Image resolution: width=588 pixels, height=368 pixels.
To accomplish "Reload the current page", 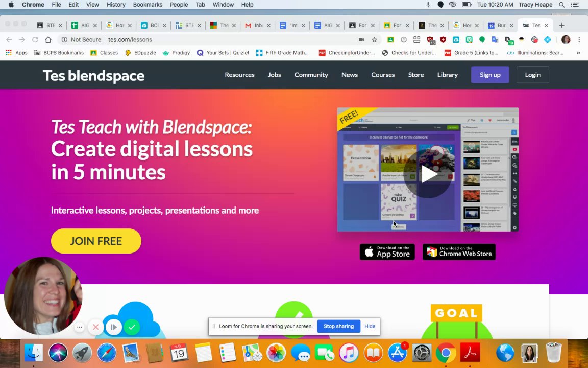I will [x=35, y=40].
